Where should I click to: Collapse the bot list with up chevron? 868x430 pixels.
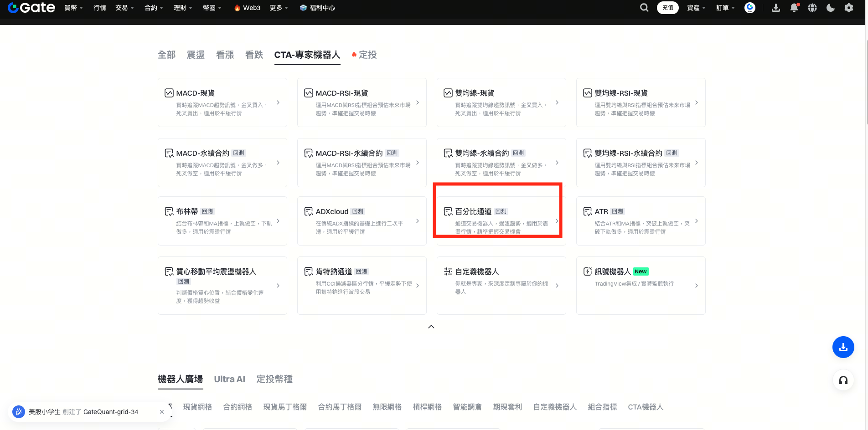click(x=431, y=327)
